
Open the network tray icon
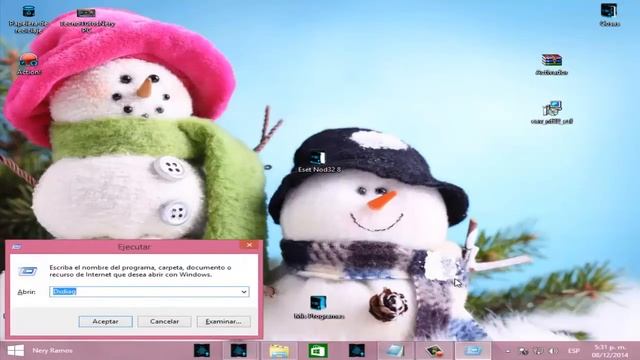(538, 351)
